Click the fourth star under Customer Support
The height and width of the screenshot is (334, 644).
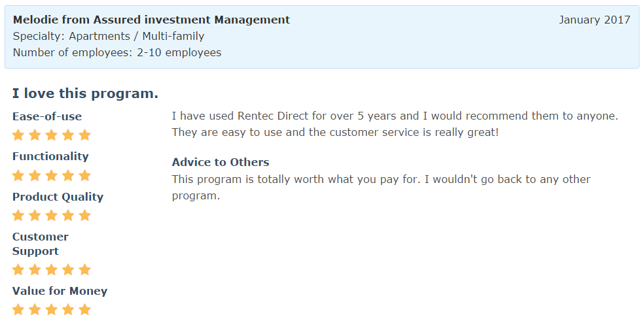tap(68, 270)
